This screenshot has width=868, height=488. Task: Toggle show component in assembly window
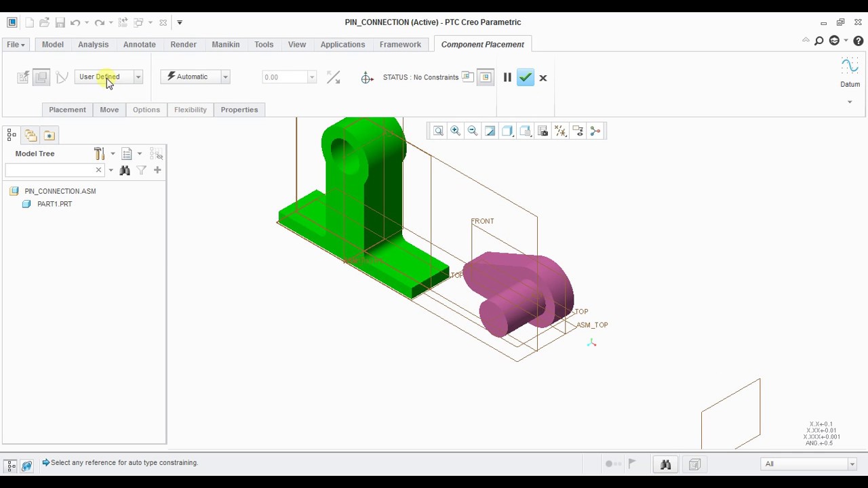pyautogui.click(x=486, y=77)
